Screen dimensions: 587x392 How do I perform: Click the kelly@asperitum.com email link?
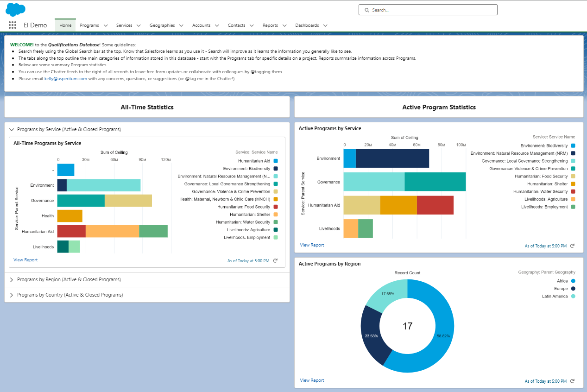[x=66, y=79]
